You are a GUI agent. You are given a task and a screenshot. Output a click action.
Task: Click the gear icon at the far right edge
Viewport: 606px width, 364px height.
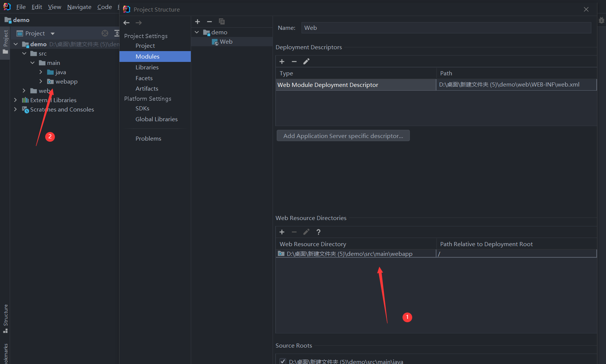(x=602, y=21)
